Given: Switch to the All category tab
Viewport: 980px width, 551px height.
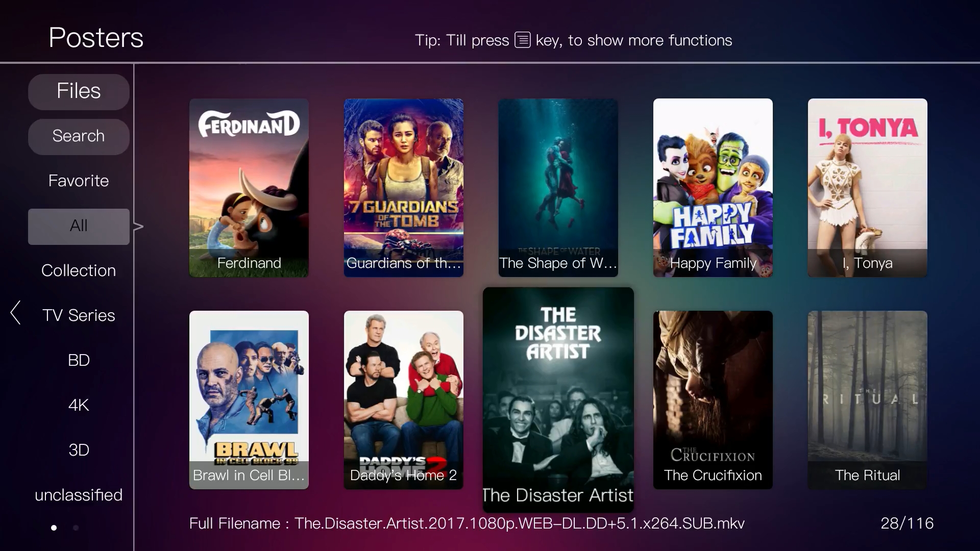Looking at the screenshot, I should 78,224.
